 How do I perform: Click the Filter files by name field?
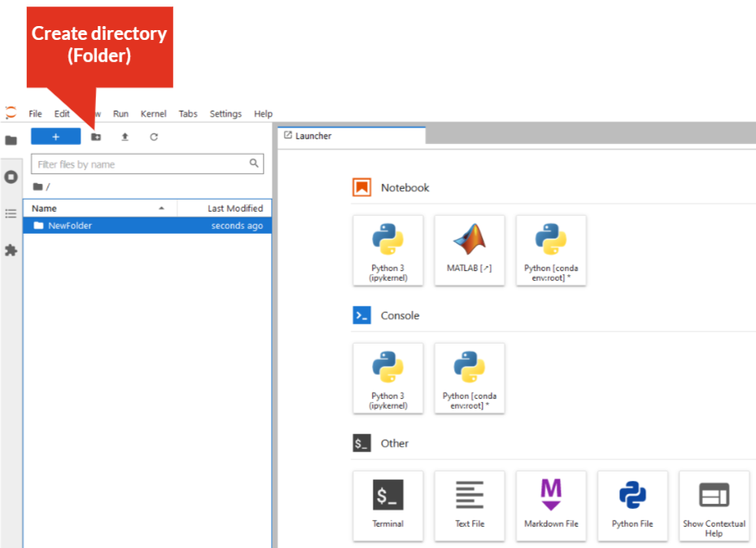[147, 164]
